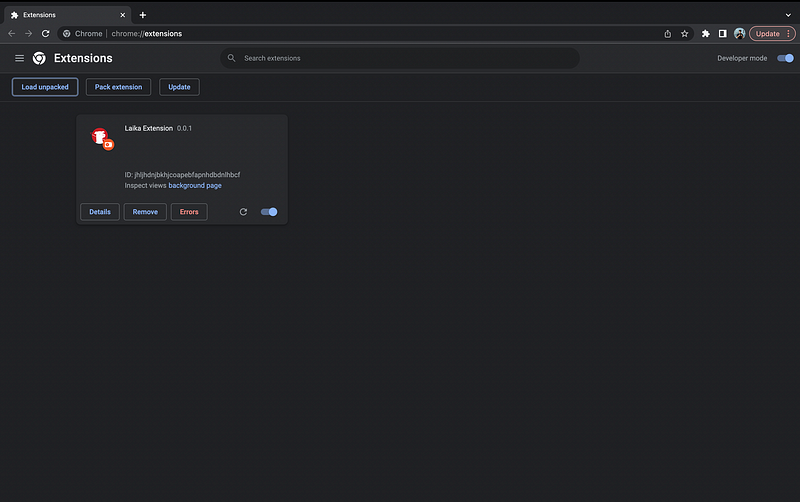Toggle Developer mode switch off

tap(785, 58)
